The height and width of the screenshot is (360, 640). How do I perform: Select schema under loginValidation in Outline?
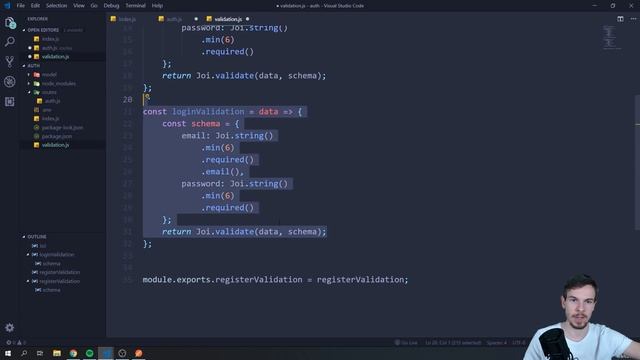click(x=51, y=264)
